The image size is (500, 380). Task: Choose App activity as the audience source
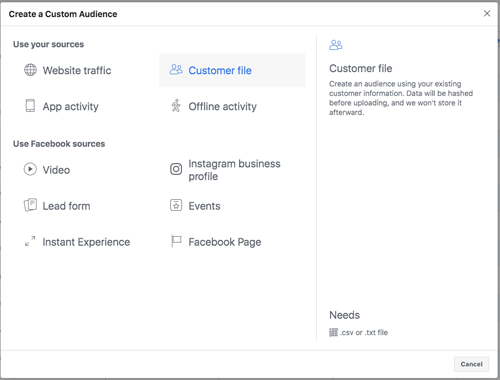point(70,106)
